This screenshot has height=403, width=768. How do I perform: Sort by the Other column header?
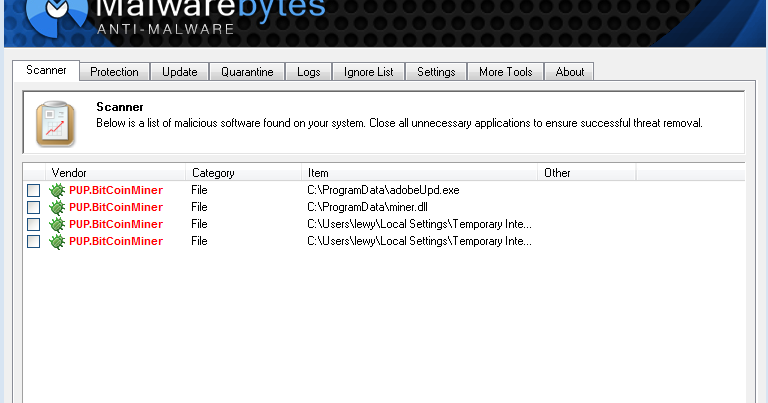click(x=587, y=173)
